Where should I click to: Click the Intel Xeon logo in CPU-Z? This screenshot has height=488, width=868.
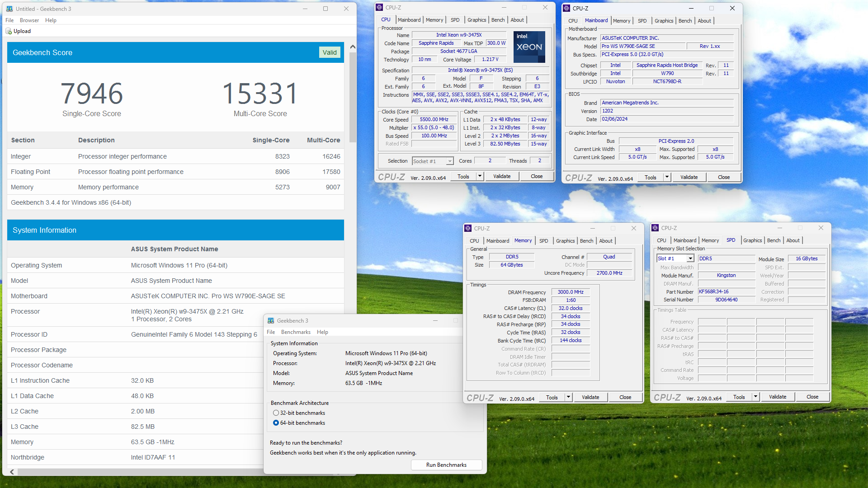(529, 47)
